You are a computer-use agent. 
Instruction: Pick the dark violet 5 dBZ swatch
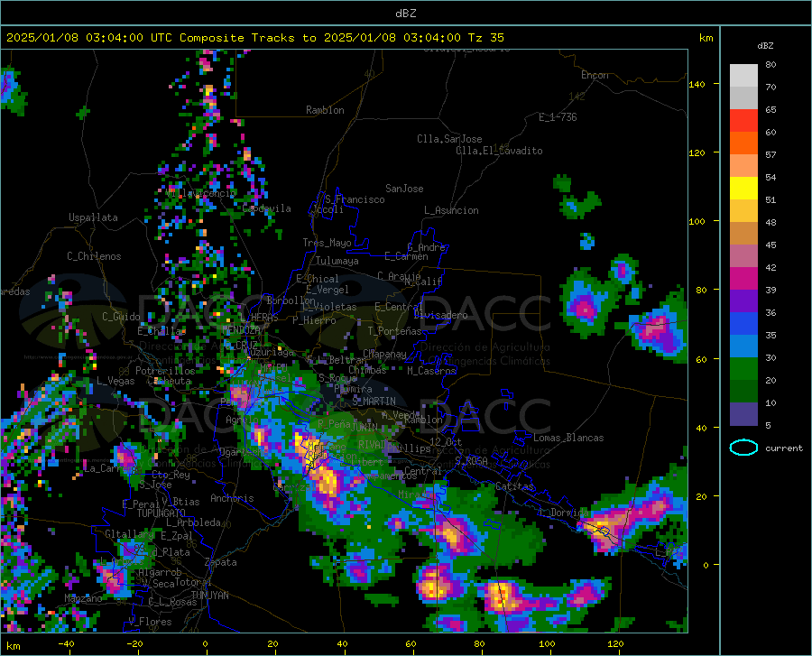(743, 414)
